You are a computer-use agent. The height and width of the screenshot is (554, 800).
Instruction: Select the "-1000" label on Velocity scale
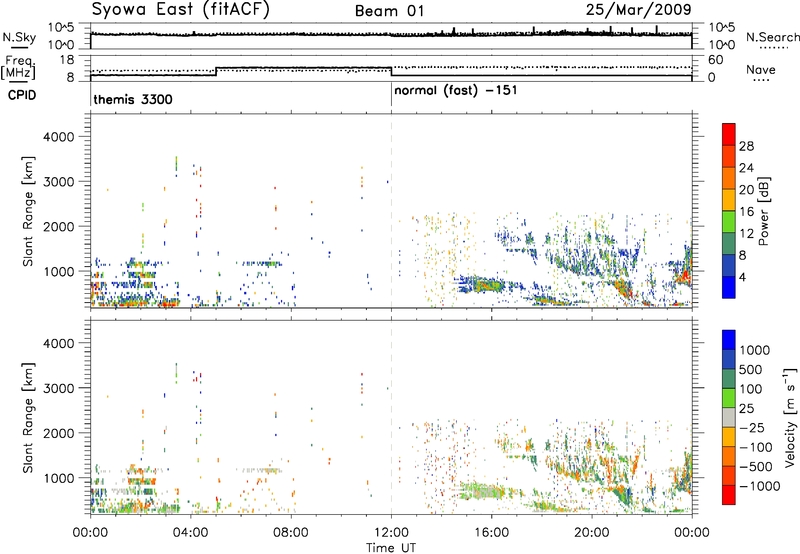point(759,486)
